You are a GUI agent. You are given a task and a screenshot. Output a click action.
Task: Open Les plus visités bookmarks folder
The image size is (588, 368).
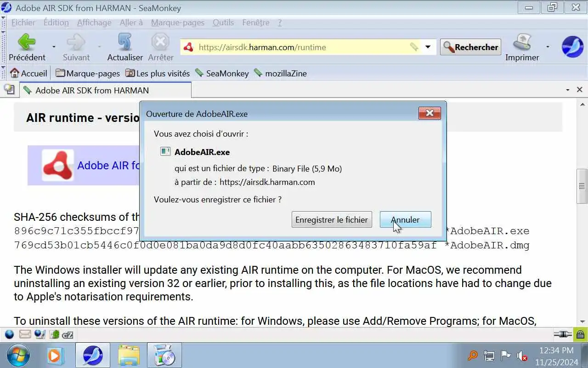(x=158, y=73)
